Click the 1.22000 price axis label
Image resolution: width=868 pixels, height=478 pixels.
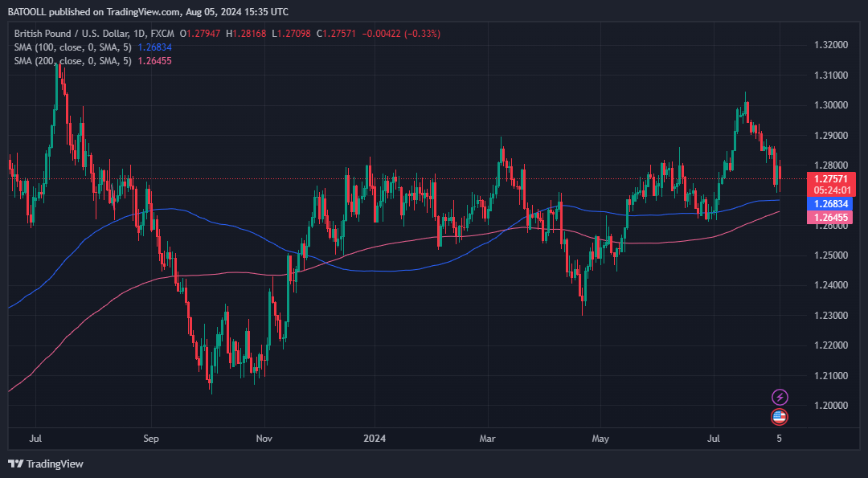coord(831,345)
